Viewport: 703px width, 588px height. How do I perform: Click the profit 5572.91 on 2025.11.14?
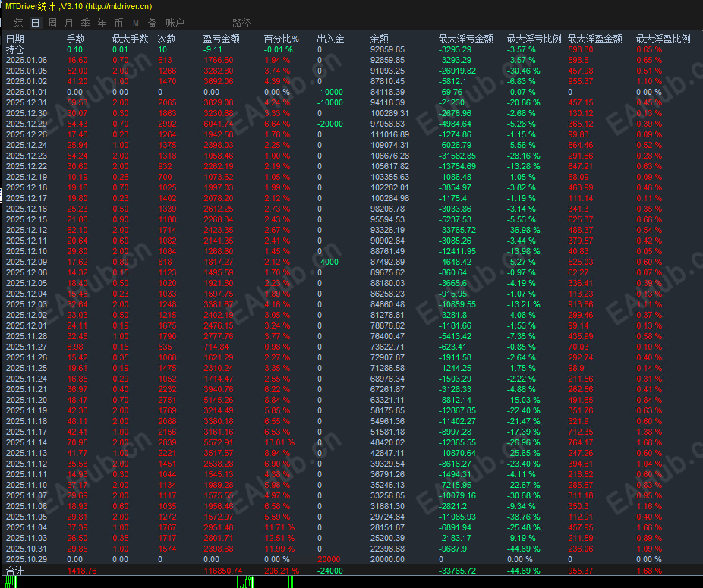[x=219, y=442]
